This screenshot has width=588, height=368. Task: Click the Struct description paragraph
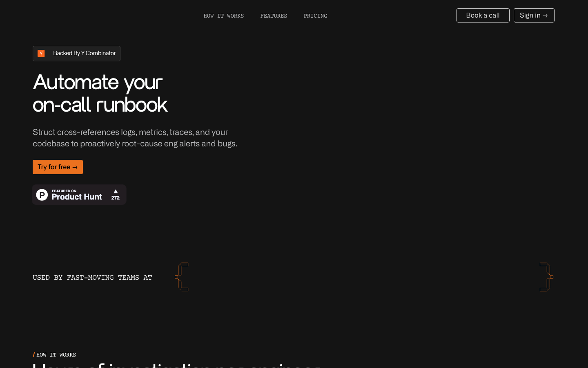tap(135, 138)
